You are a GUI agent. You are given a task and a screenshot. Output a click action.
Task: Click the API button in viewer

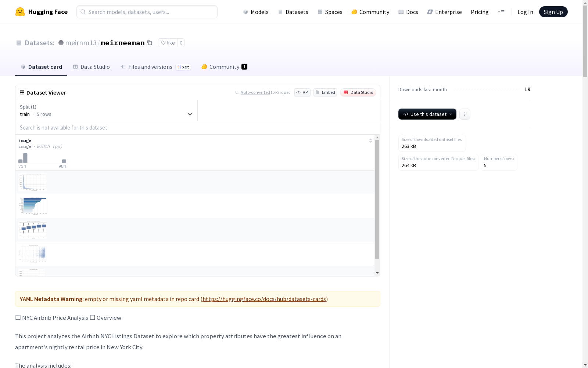302,92
